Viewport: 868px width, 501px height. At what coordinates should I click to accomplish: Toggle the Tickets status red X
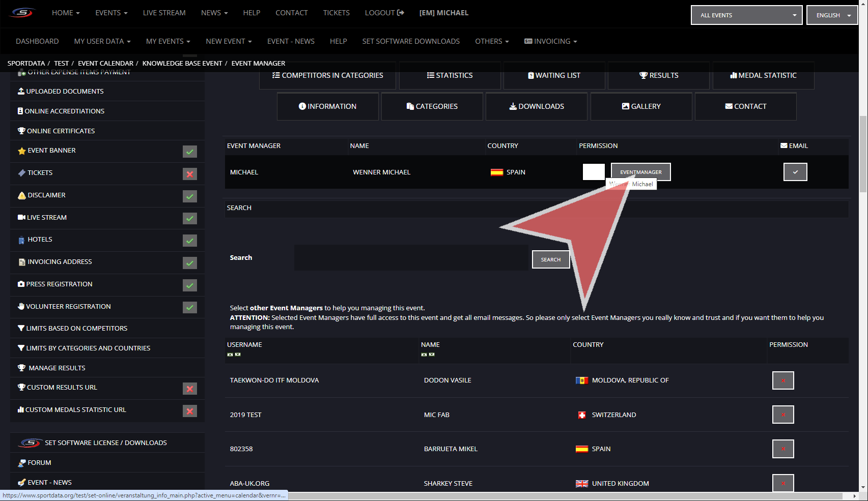pyautogui.click(x=190, y=174)
